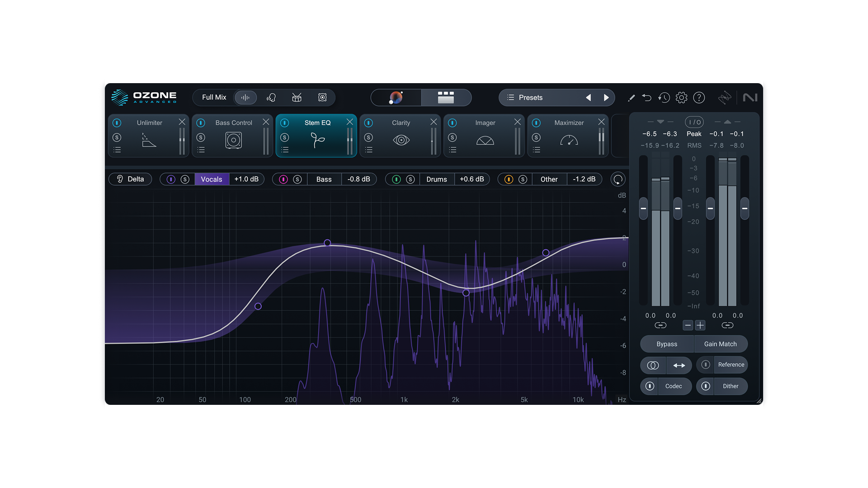Open the settings gear icon

[x=681, y=98]
